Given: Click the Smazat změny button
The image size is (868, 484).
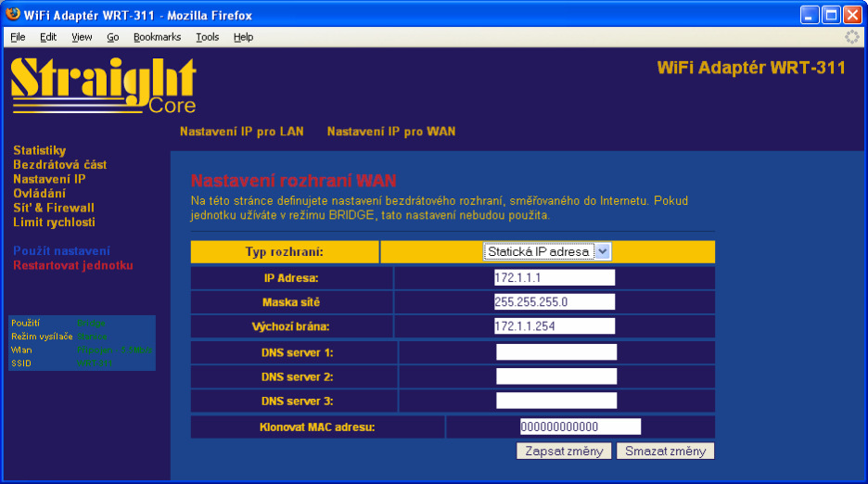Looking at the screenshot, I should point(666,452).
